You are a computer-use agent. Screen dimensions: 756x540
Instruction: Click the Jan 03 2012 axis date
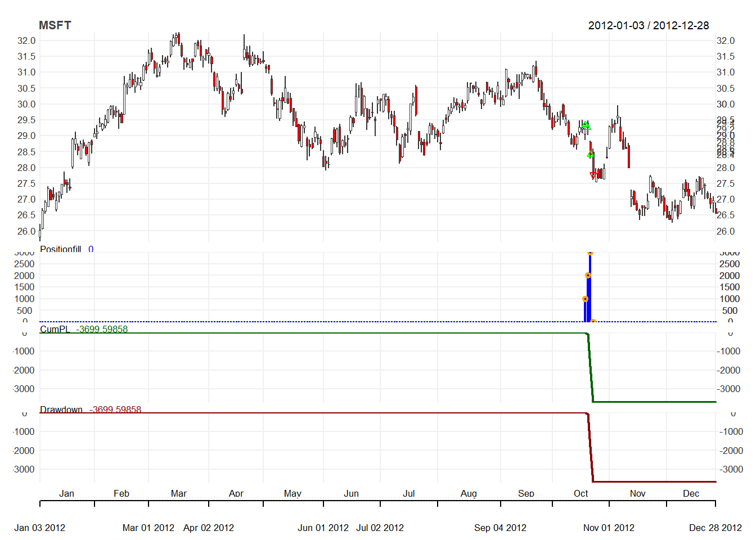[x=39, y=528]
